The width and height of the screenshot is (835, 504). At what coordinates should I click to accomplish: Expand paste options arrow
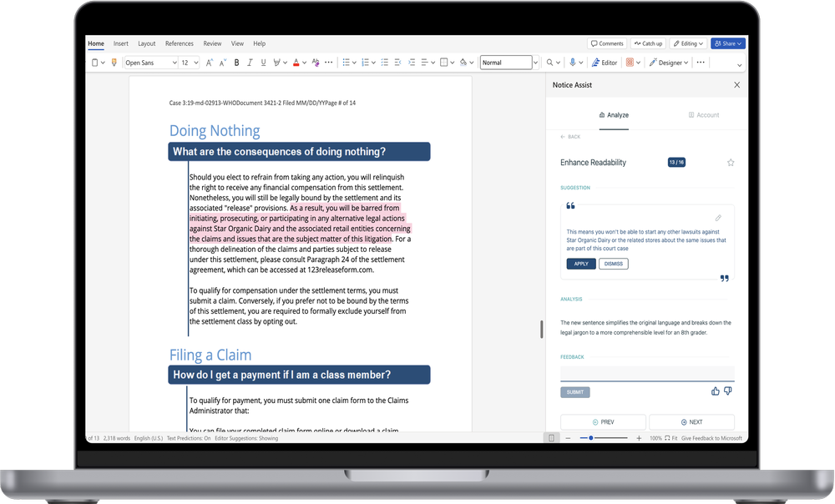coord(103,63)
